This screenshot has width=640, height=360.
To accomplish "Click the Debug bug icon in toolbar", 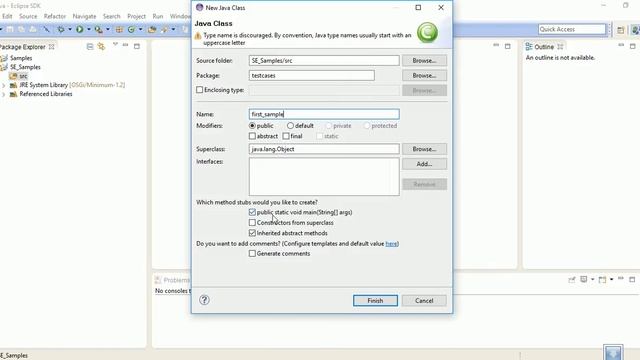I will pos(61,29).
